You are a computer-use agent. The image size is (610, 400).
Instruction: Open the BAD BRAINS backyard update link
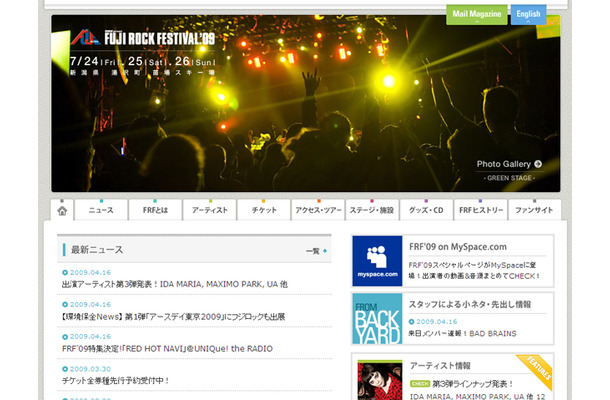click(462, 333)
